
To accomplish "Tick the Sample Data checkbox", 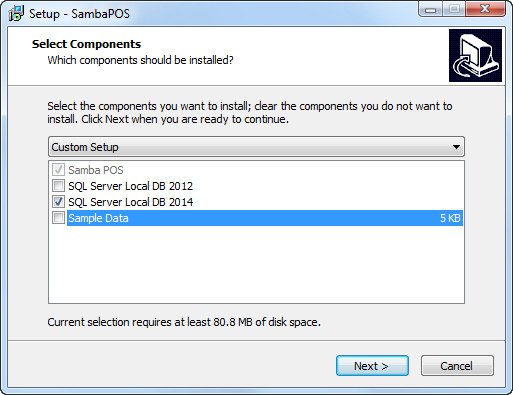I will coord(58,218).
